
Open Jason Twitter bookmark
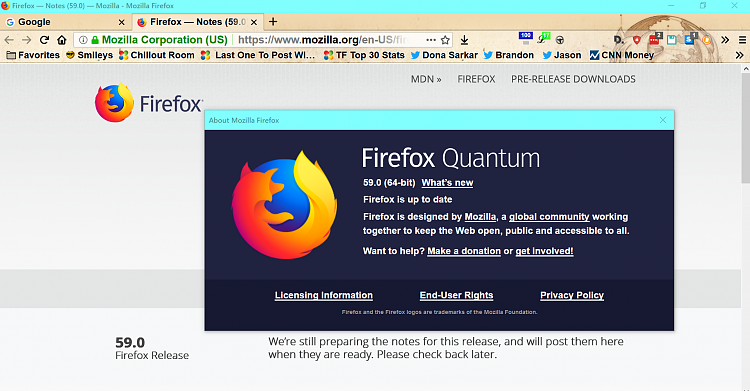(562, 55)
